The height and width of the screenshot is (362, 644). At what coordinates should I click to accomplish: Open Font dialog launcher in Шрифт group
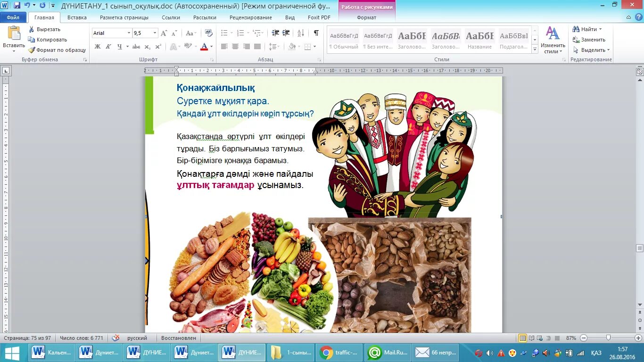tap(213, 60)
